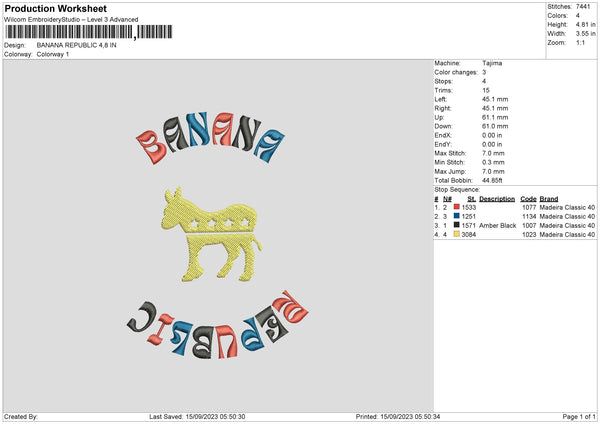The width and height of the screenshot is (600, 424).
Task: Click the arched BANANA lettering in the design
Action: (210, 137)
